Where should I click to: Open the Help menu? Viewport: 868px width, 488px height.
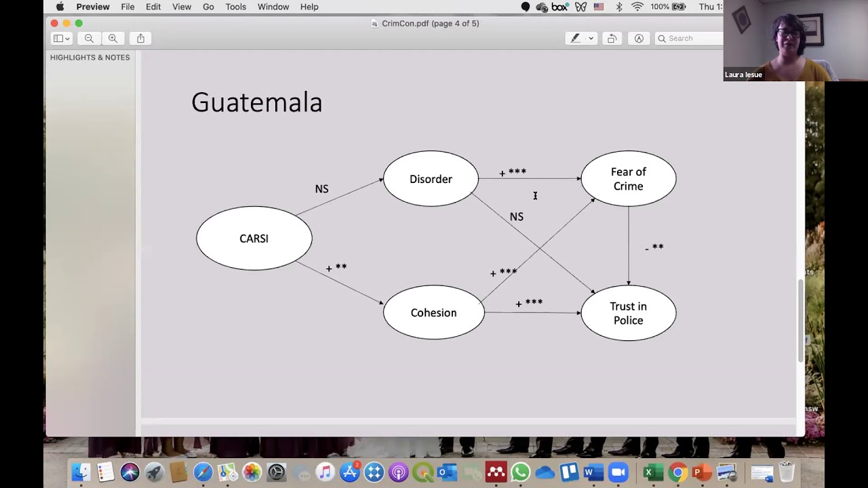click(x=309, y=7)
